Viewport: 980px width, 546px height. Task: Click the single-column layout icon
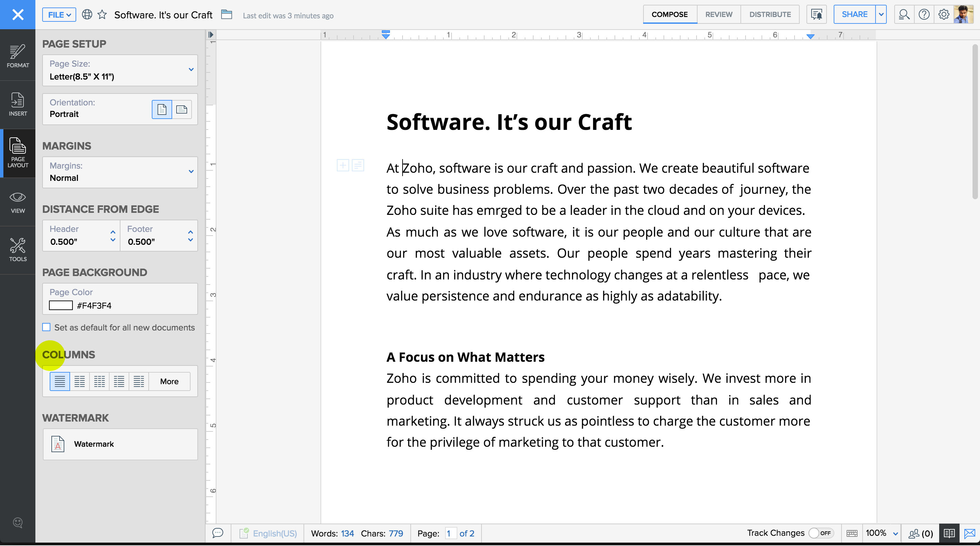point(60,380)
